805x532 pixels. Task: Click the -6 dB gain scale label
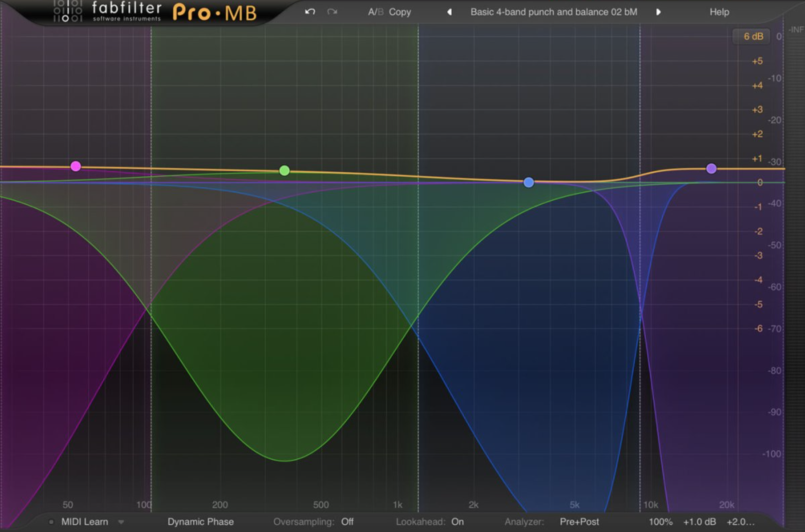pyautogui.click(x=759, y=328)
